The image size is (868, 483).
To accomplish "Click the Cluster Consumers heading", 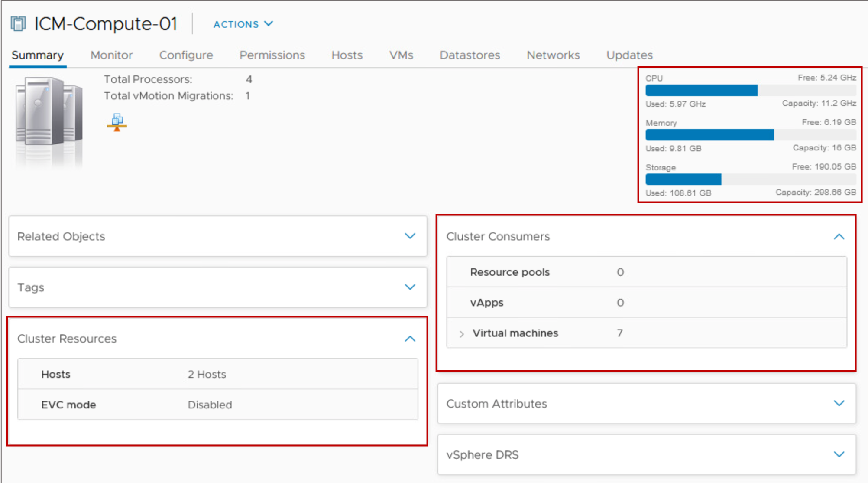I will coord(498,236).
